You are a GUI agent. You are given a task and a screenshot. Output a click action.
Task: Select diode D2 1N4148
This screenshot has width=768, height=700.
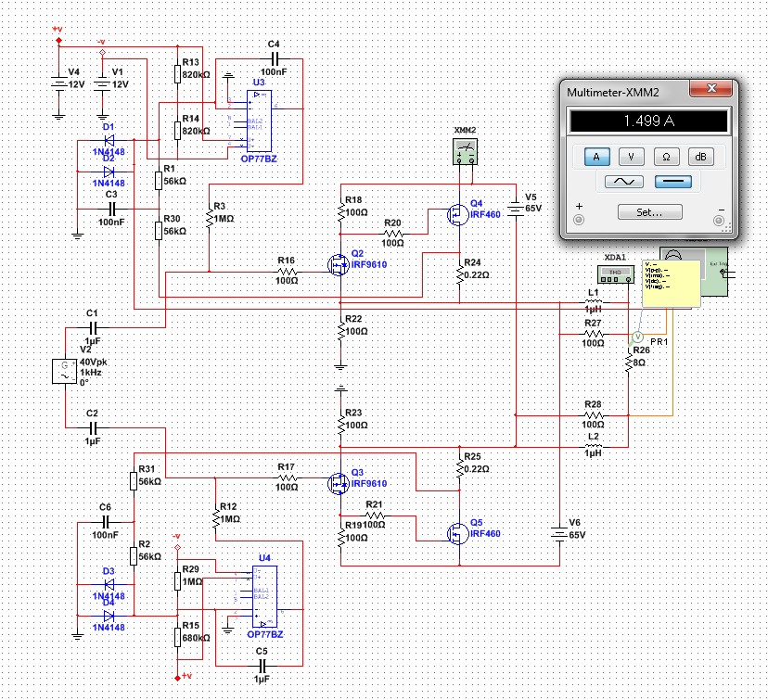pos(109,172)
